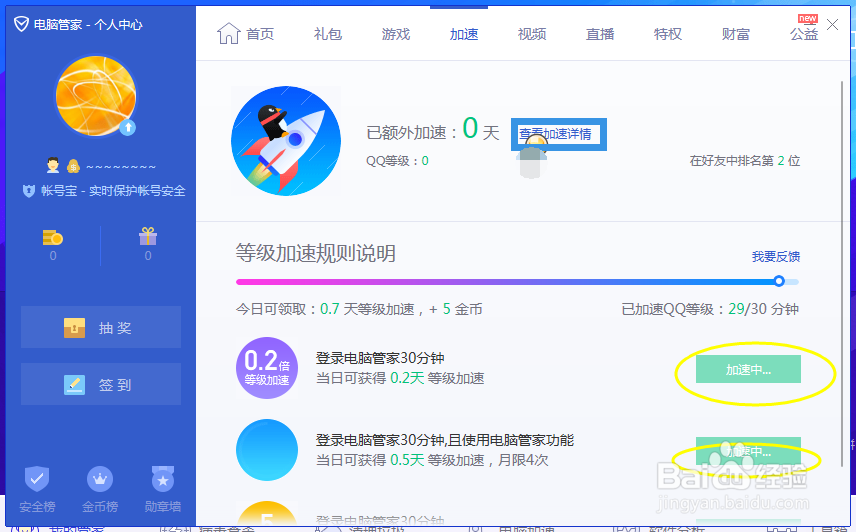The image size is (856, 532).
Task: Click 加速中 button for 登录电脑管家30分钟
Action: tap(748, 369)
